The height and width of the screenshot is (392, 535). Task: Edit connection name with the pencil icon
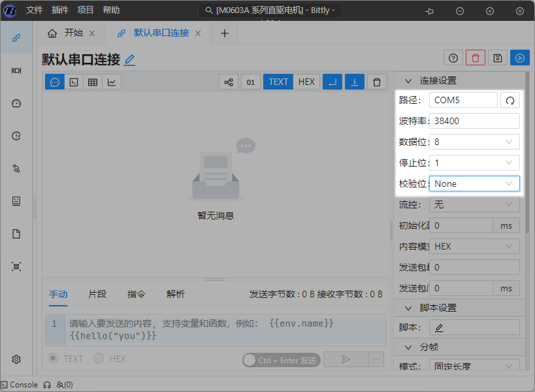pyautogui.click(x=129, y=60)
